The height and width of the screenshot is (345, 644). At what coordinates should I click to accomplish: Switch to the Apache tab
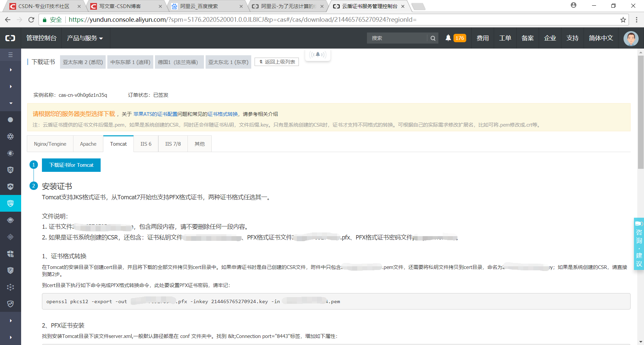coord(88,144)
